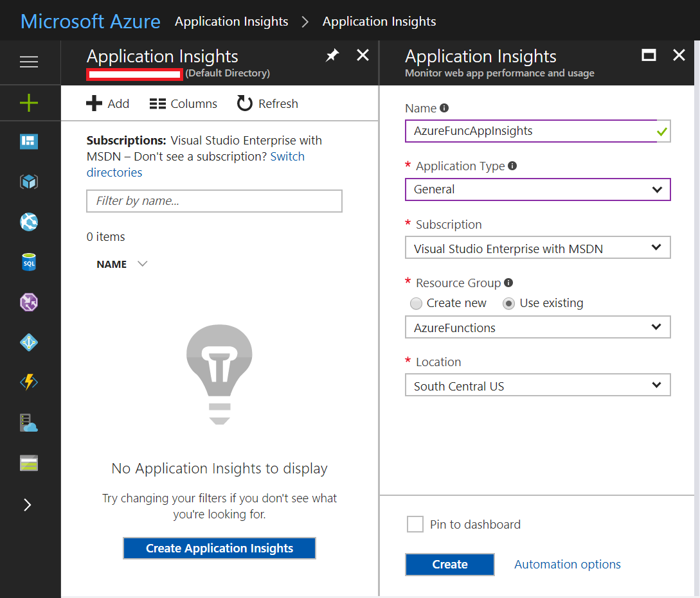Viewport: 700px width, 598px height.
Task: Open the blue diamond Azure Active Directory icon
Action: (29, 342)
